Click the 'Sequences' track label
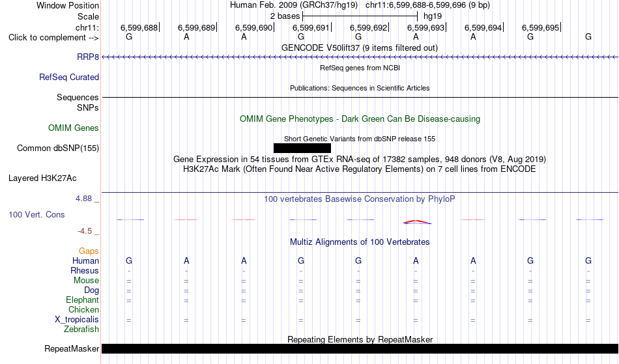Screen dimensions: 619x364 (78, 98)
